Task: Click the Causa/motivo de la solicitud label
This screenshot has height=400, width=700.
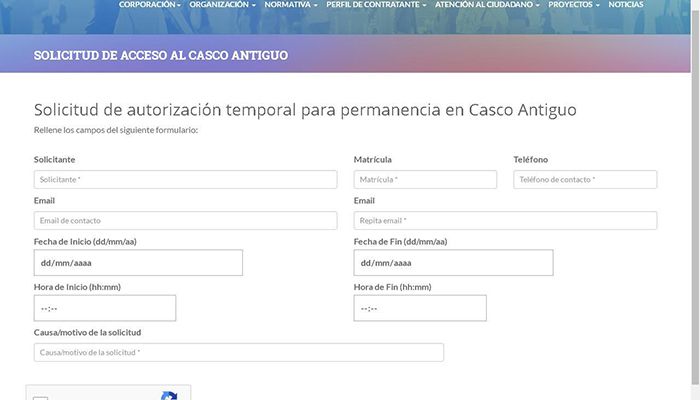Action: tap(88, 333)
